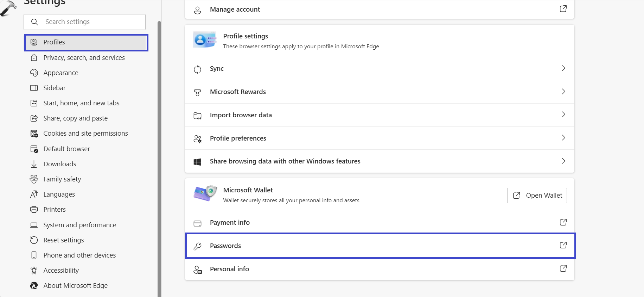Click the Payment info card icon
Viewport: 644px width, 297px height.
(197, 223)
